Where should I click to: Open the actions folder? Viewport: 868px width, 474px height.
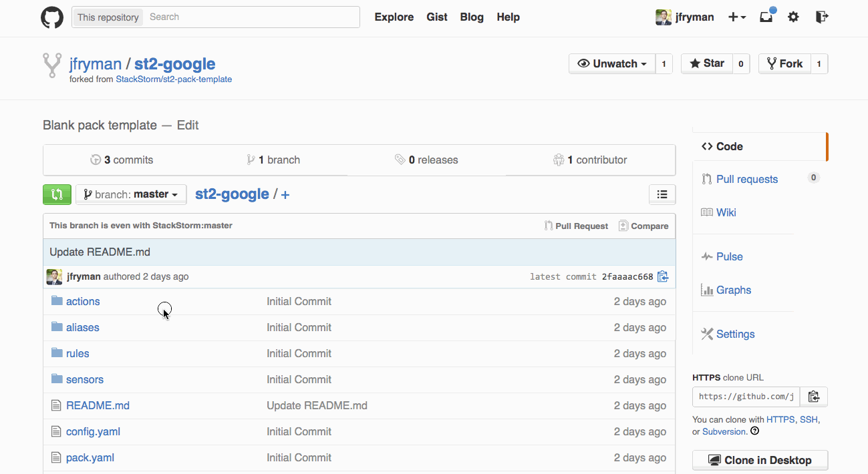83,301
